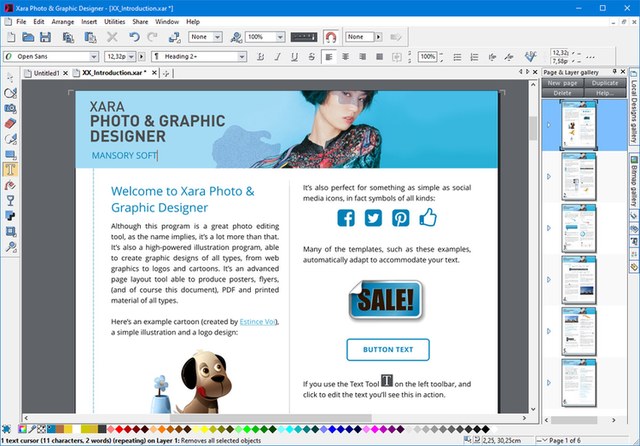Click the Pinterest icon on the page
This screenshot has width=640, height=446.
click(x=400, y=218)
